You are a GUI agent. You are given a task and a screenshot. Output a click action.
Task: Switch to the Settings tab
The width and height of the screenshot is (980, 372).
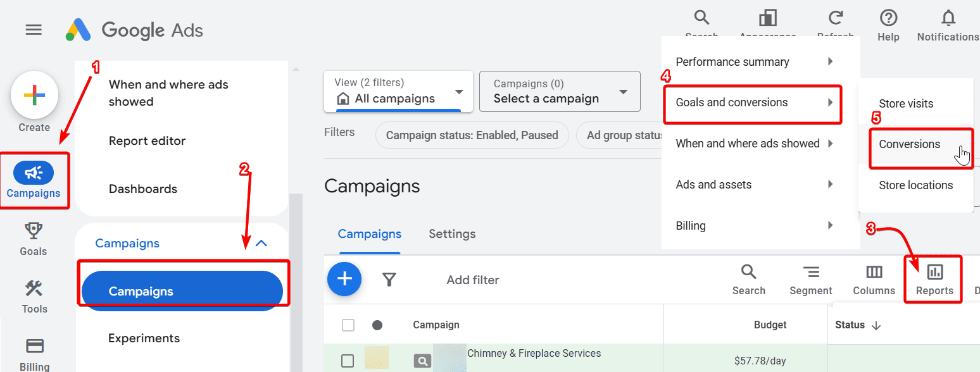pyautogui.click(x=452, y=234)
